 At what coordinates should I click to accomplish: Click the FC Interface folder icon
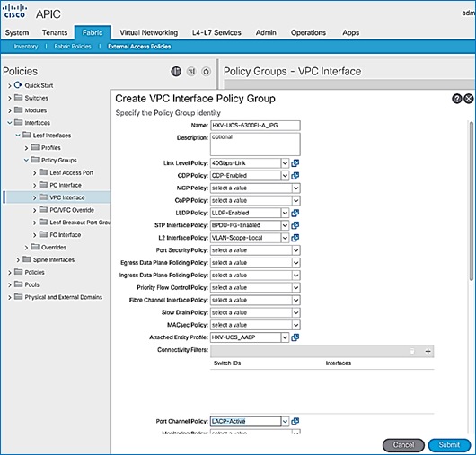(x=44, y=234)
